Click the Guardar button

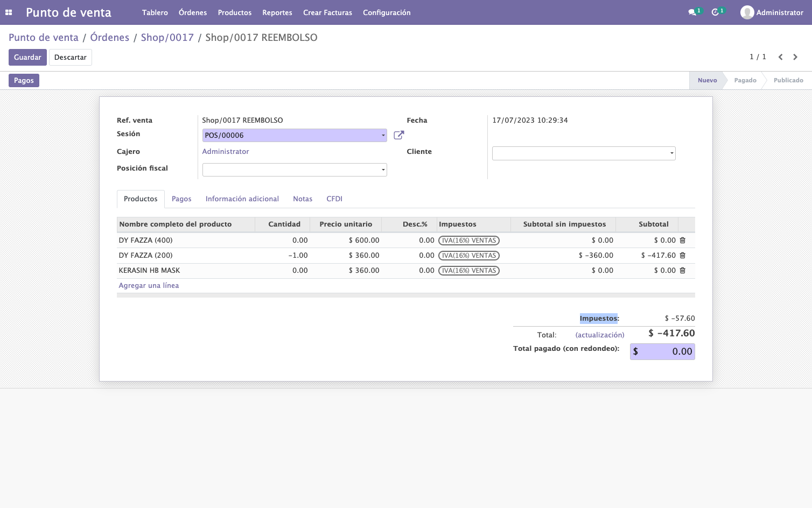[x=27, y=58]
